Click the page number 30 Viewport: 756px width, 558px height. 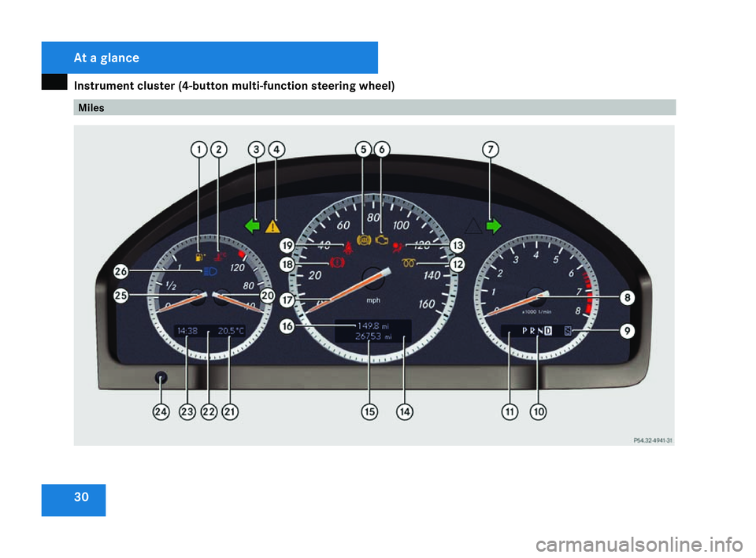click(81, 497)
